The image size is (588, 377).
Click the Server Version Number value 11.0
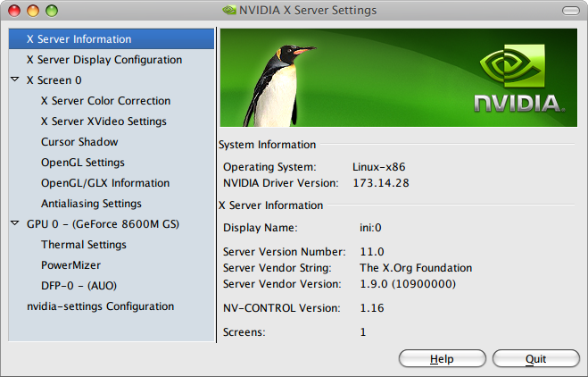(x=372, y=252)
